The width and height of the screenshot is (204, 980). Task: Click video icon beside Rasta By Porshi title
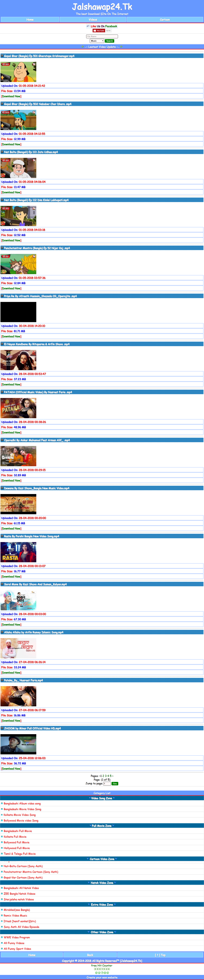2,536
